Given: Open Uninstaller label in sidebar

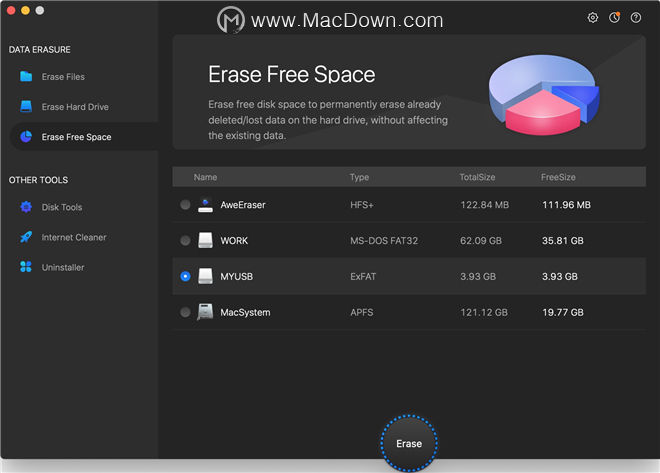Looking at the screenshot, I should pos(63,268).
